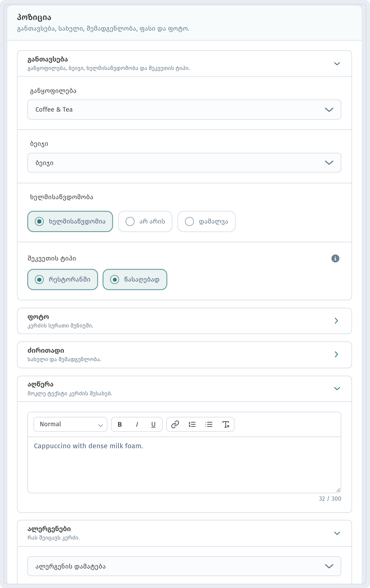Expand the ფოტო section
This screenshot has height=588, width=370.
coord(184,321)
